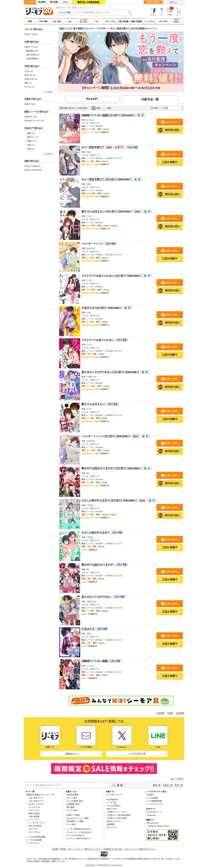Screen dimensions: 208x868
Task: Check the 課長 tag checkbox
Action: [25, 133]
